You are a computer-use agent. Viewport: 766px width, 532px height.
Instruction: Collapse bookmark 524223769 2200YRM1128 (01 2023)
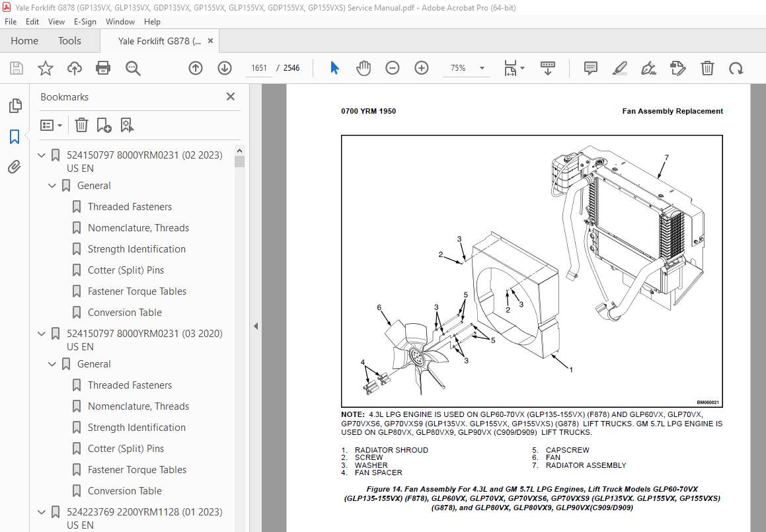point(42,512)
